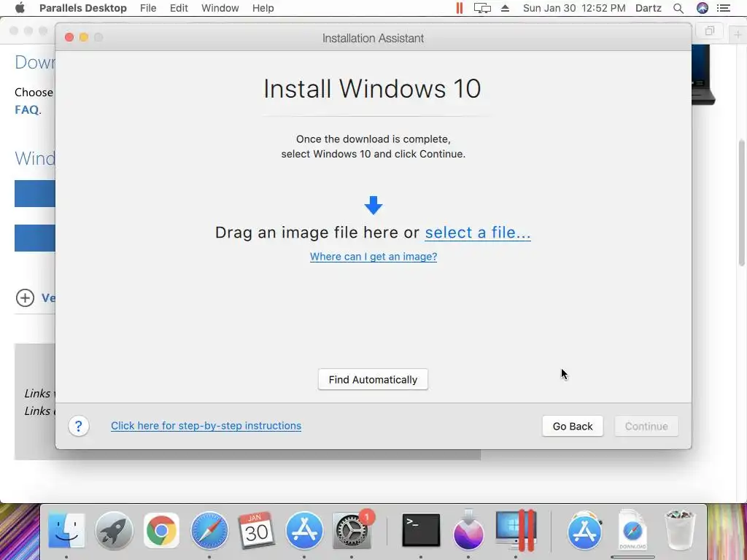Open Calendar showing Jan 30
This screenshot has height=560, width=747.
pyautogui.click(x=256, y=530)
